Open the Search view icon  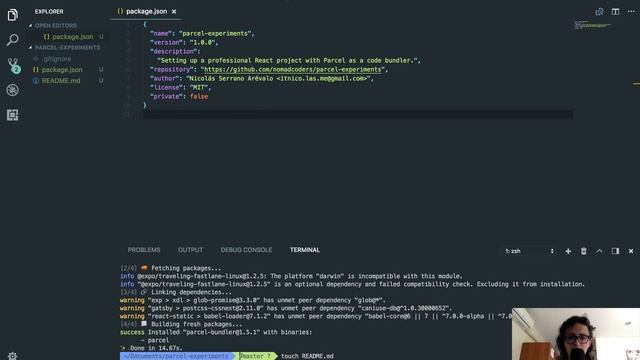[13, 40]
